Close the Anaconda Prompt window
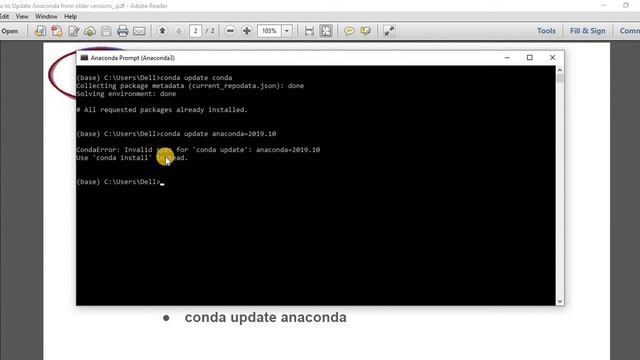This screenshot has width=640, height=360. tap(552, 58)
